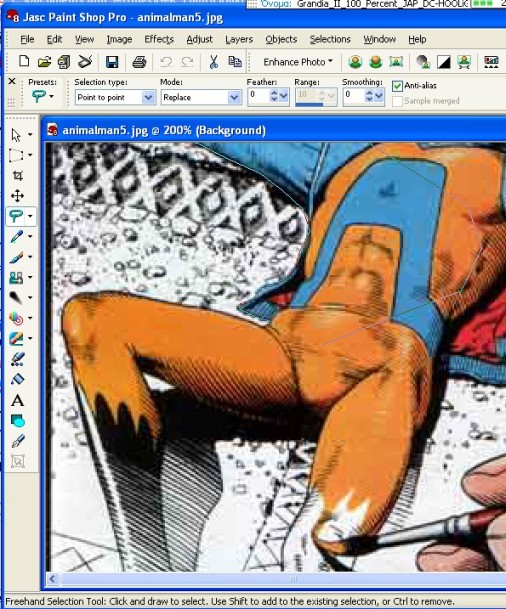This screenshot has width=506, height=609.
Task: Click the first green photo fix icon
Action: (x=355, y=62)
